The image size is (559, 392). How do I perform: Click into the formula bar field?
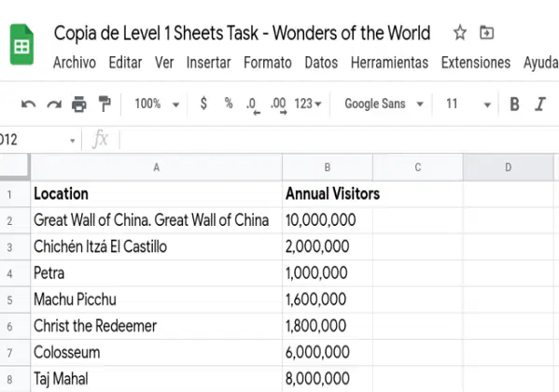point(339,139)
